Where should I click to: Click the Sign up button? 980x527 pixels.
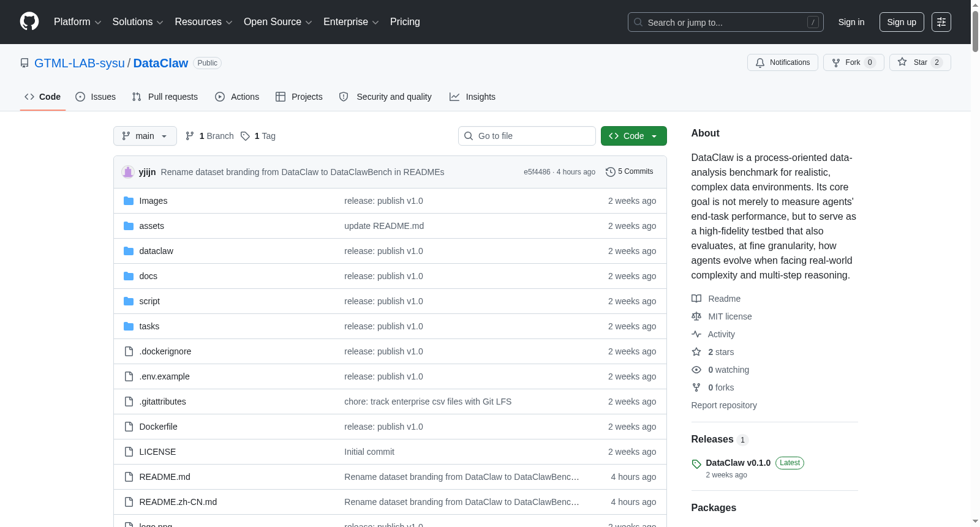(902, 22)
